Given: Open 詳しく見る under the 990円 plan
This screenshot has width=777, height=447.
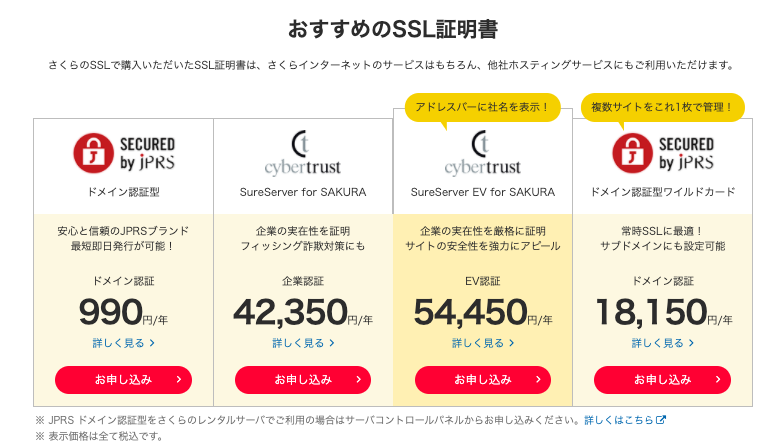Looking at the screenshot, I should coord(123,343).
